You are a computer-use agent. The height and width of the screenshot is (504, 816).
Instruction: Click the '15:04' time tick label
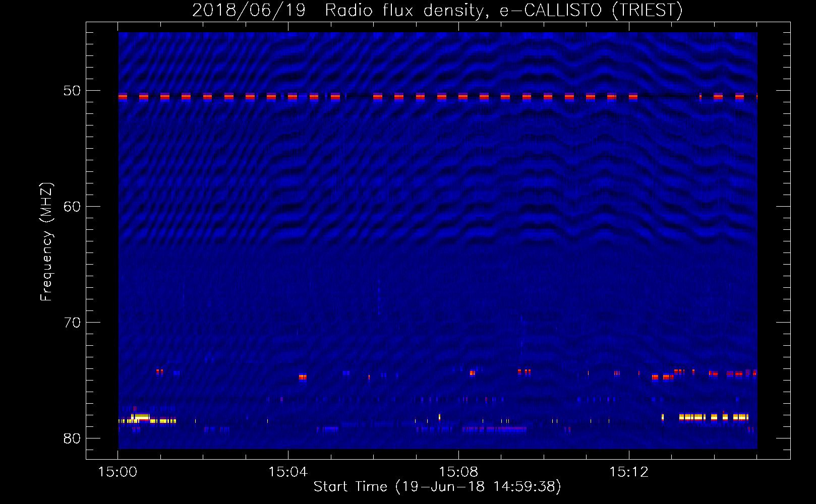(288, 472)
